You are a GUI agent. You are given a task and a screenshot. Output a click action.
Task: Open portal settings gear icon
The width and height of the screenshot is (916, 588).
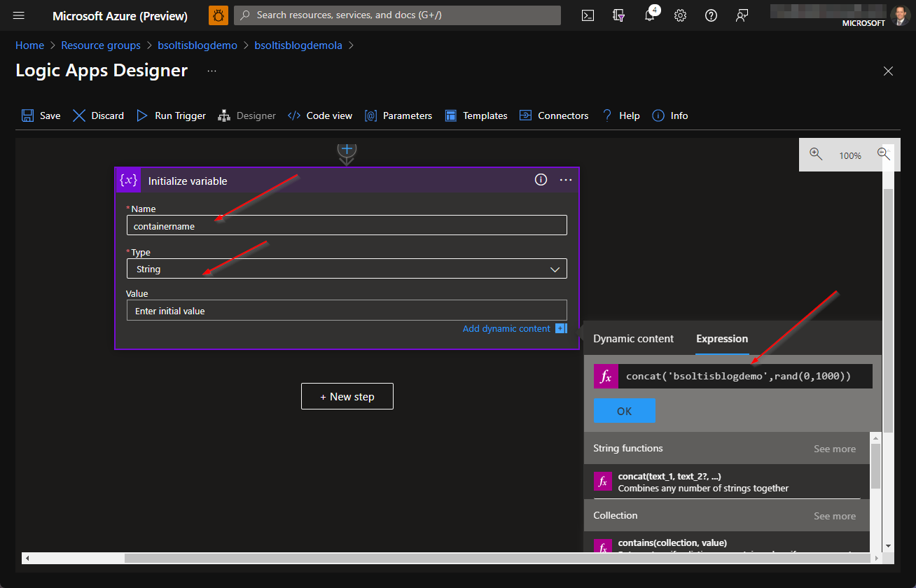(680, 15)
